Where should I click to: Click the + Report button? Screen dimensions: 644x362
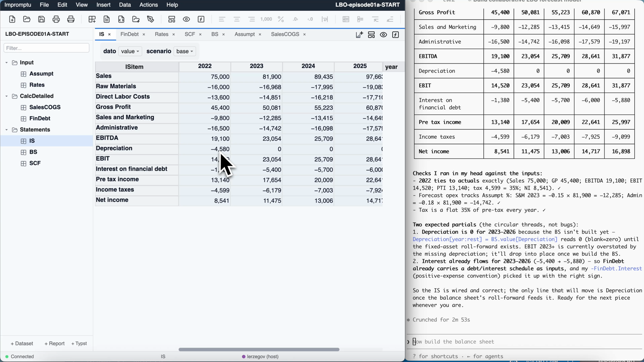(x=54, y=343)
